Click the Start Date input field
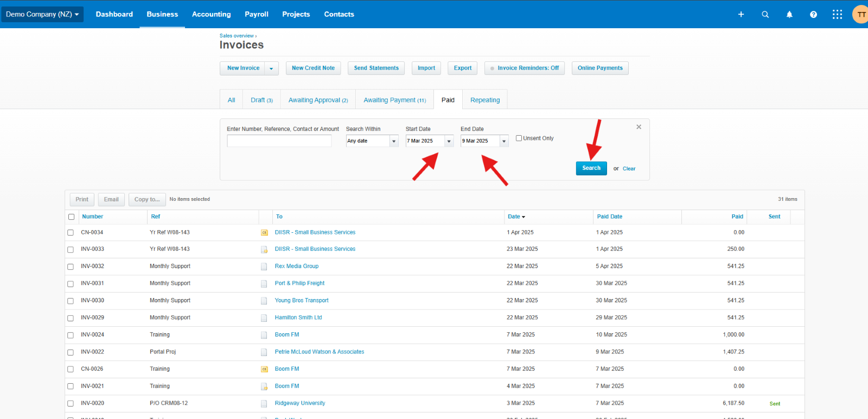868x419 pixels. pyautogui.click(x=425, y=141)
